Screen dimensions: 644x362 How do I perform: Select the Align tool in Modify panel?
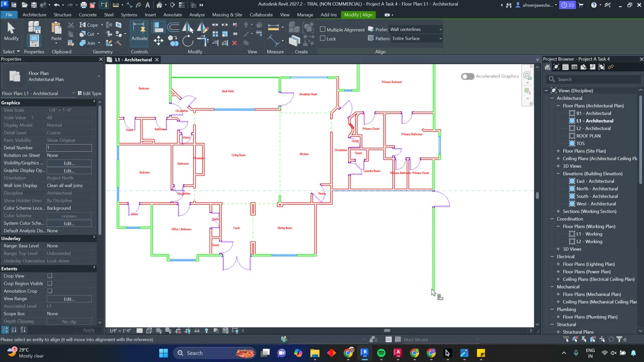pyautogui.click(x=158, y=27)
